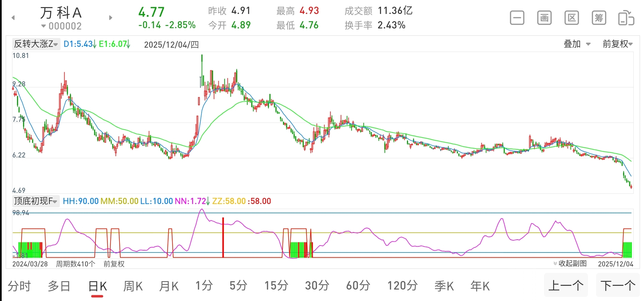
Task: Click the multi-device sync icon
Action: 626,18
